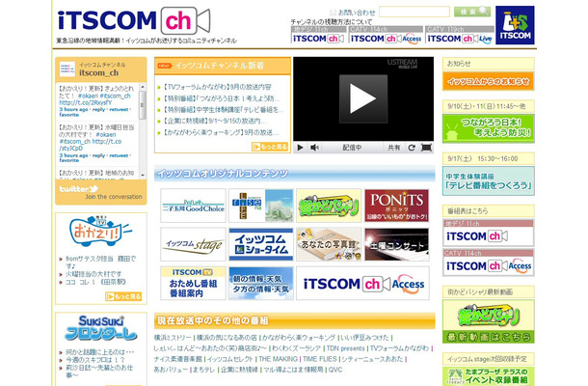Screen dimensions: 588x386
Task: Open いい伊豆みつけた program link
Action: click(x=365, y=338)
